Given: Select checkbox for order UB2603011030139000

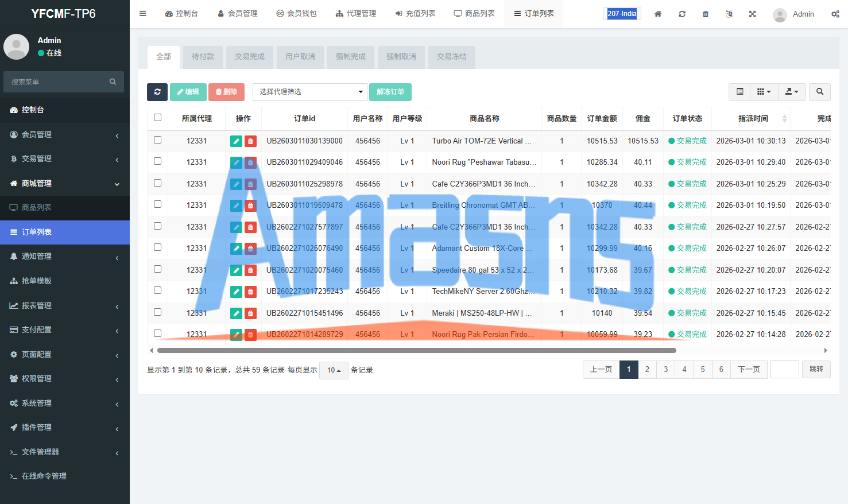Looking at the screenshot, I should point(158,140).
